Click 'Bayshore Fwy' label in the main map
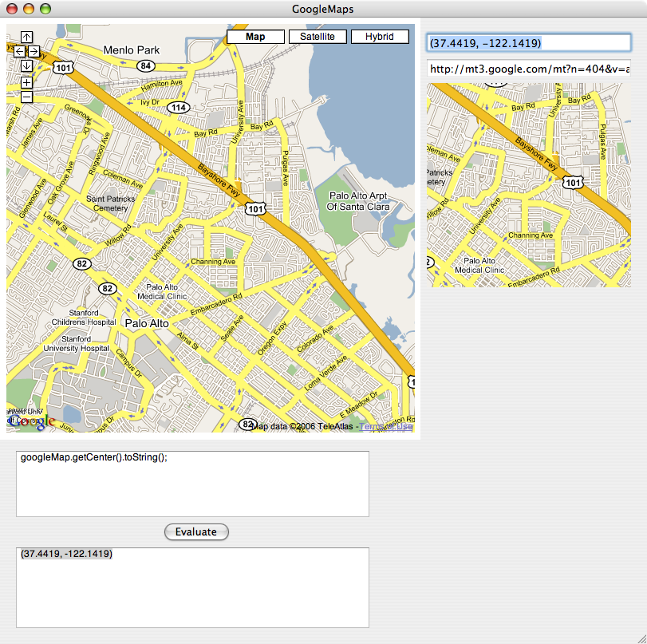 tap(219, 180)
